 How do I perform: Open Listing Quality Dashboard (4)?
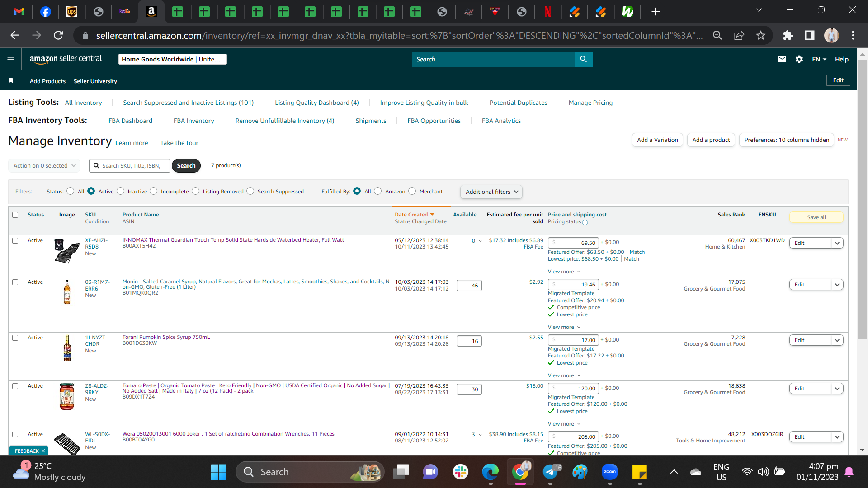coord(317,103)
